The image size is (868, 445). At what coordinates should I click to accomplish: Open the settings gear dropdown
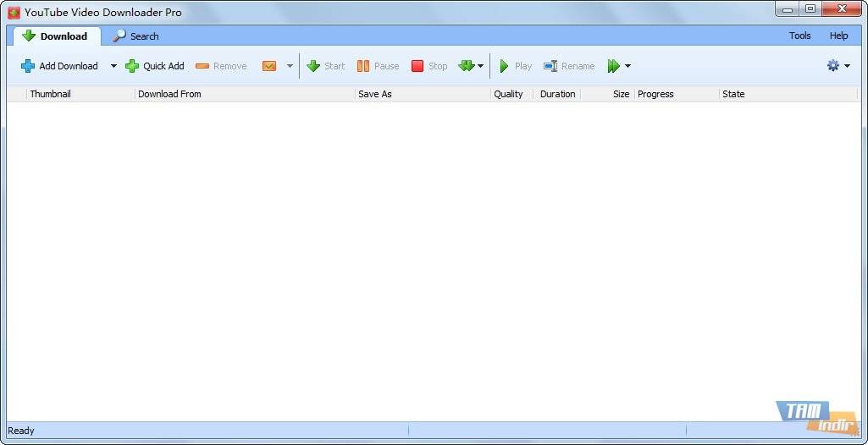point(838,66)
